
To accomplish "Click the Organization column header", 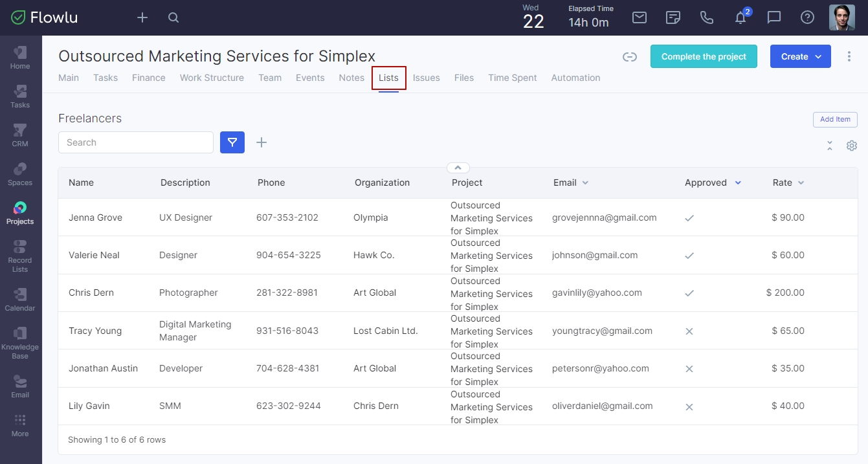I will coord(382,182).
